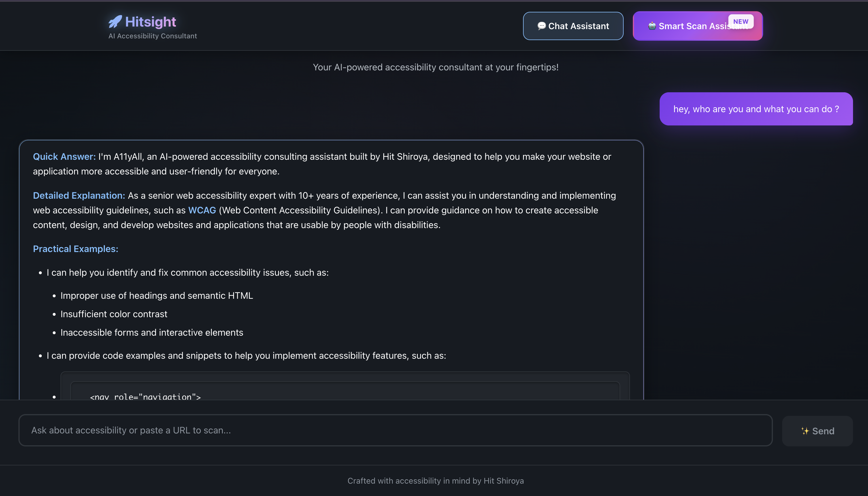Click the AI Accessibility Consultant subtitle
The height and width of the screenshot is (496, 868).
tap(152, 36)
